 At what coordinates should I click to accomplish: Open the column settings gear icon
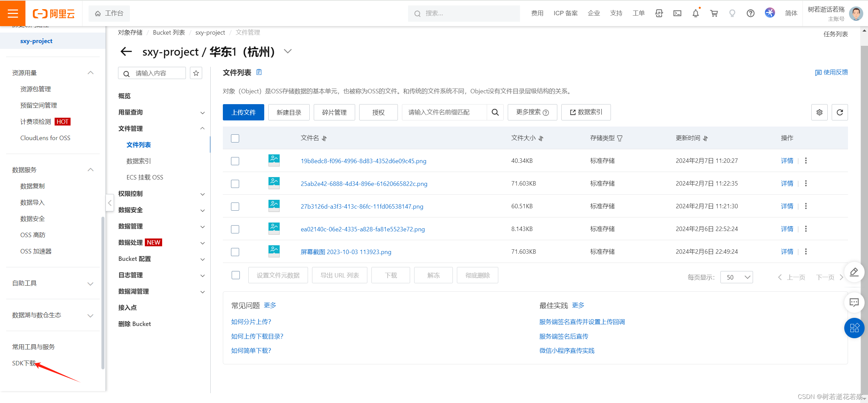(819, 112)
